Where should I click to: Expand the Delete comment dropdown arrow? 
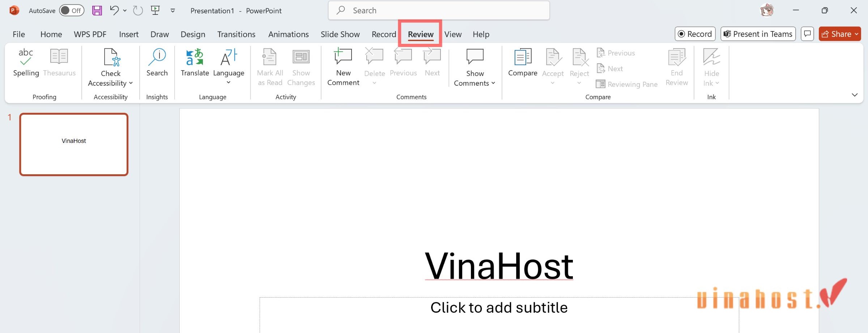374,83
